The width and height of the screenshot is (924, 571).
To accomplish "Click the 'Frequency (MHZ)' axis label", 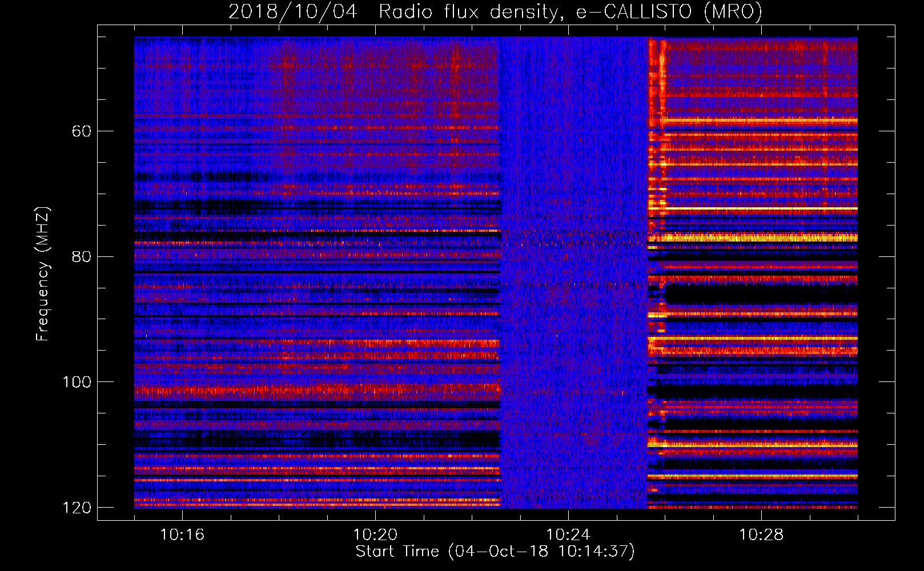I will point(42,274).
